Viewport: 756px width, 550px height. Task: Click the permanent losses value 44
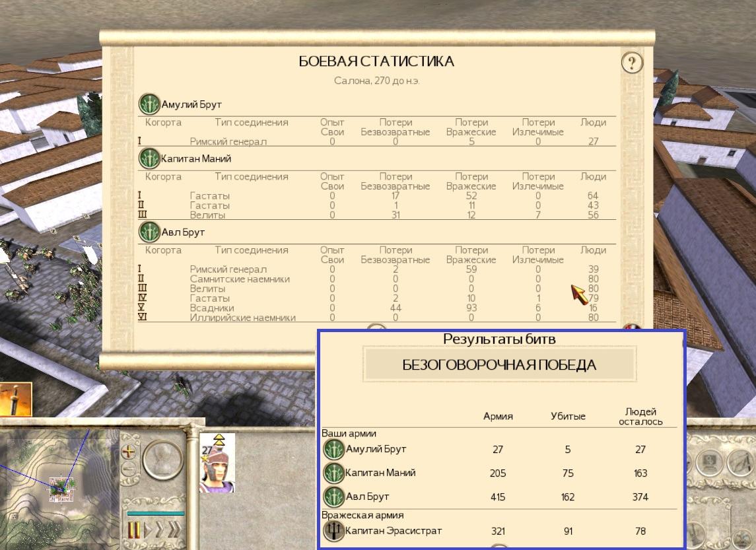395,308
